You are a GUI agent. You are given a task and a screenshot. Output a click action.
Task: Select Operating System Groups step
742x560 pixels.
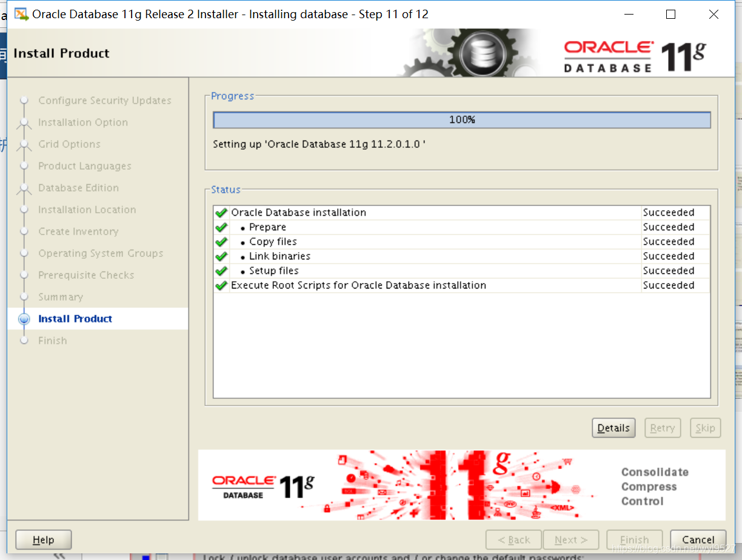(x=101, y=253)
